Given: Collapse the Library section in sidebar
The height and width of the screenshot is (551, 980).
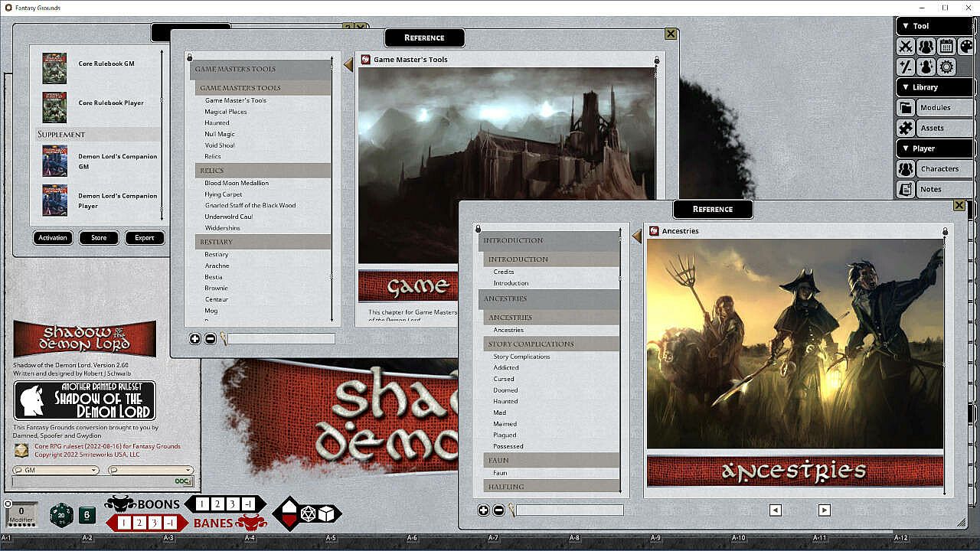Looking at the screenshot, I should 935,87.
